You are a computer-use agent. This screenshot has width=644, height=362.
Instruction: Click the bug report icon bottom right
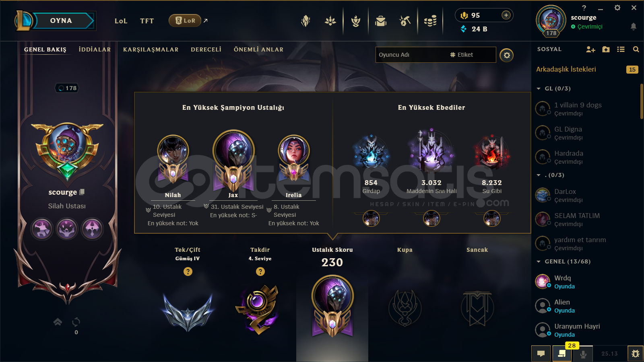[x=635, y=354]
